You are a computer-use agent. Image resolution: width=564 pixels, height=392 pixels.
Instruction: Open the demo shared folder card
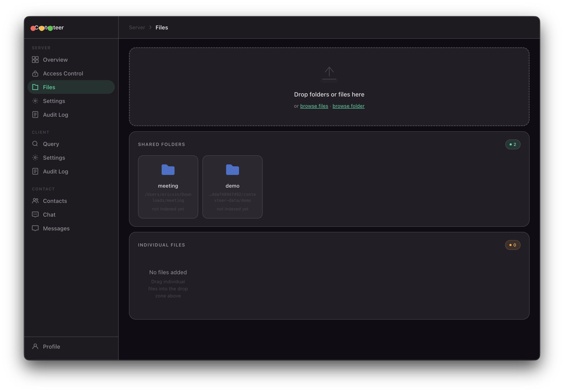point(232,187)
